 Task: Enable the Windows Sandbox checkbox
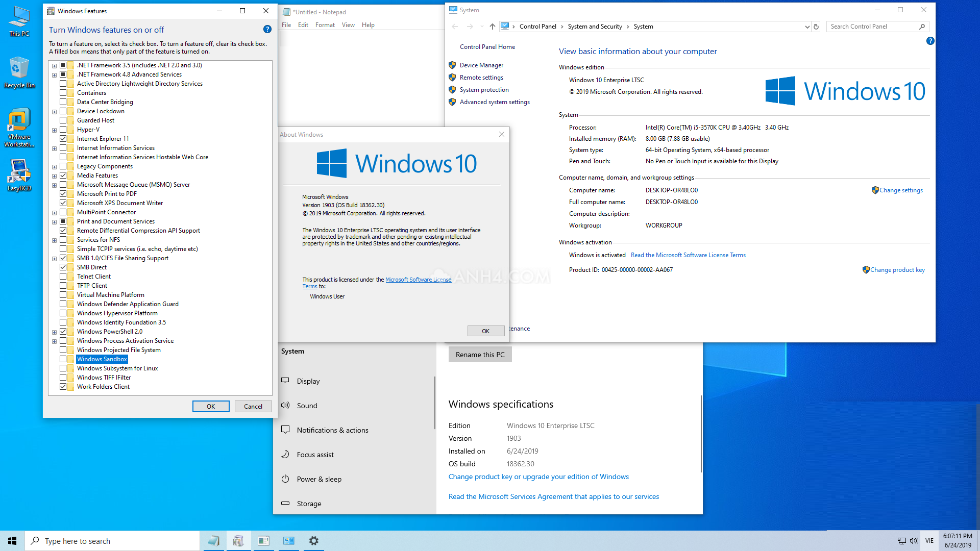63,359
